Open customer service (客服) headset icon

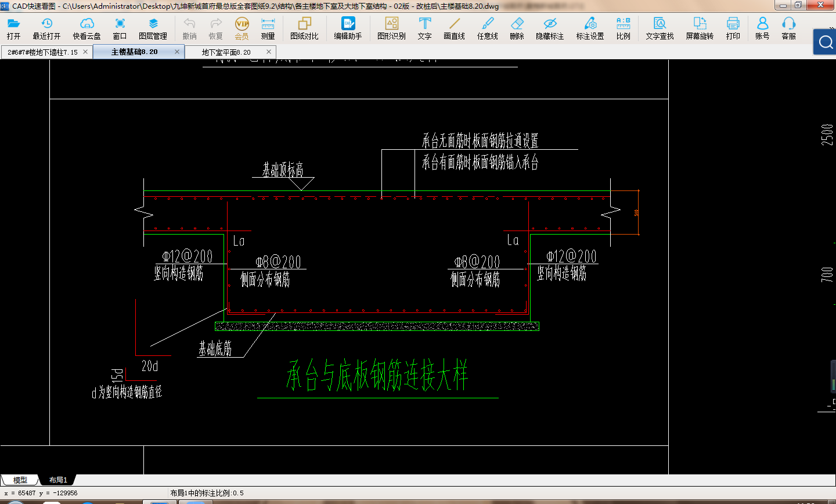(x=788, y=24)
